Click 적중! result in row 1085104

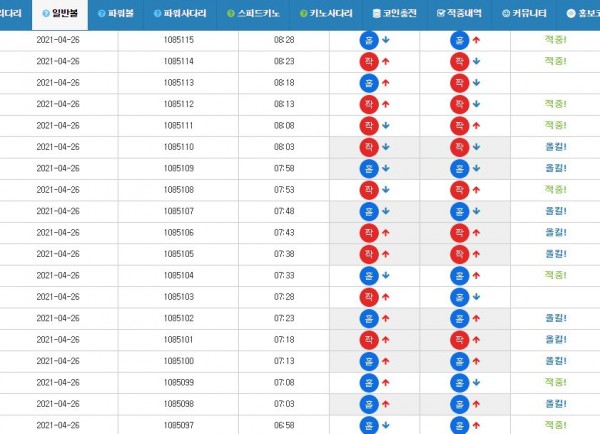555,275
